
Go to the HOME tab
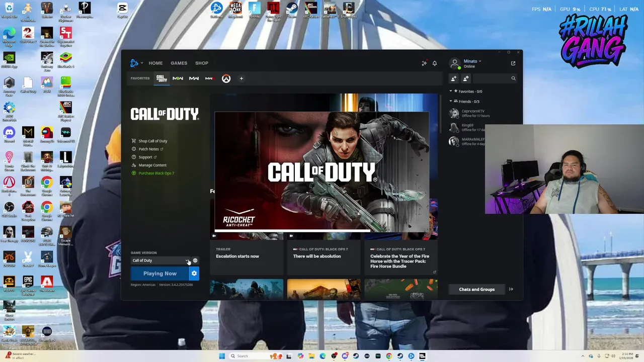click(155, 63)
